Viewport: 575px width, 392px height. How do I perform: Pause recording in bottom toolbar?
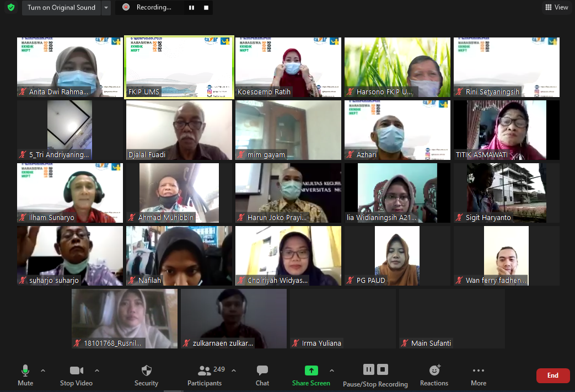(369, 369)
